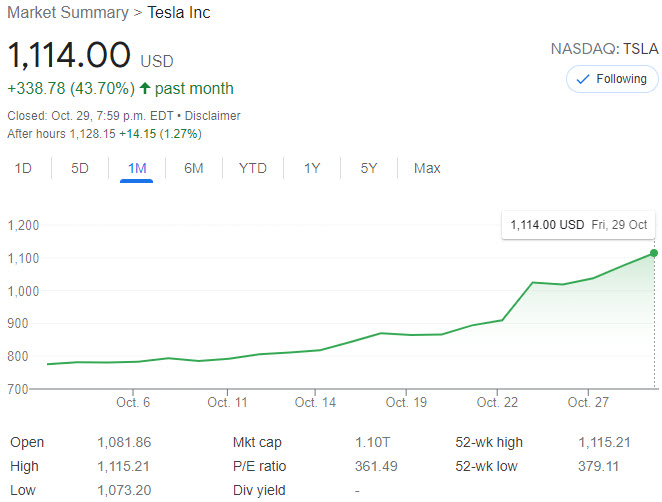Click the P/E ratio label
The width and height of the screenshot is (662, 502).
click(x=259, y=466)
